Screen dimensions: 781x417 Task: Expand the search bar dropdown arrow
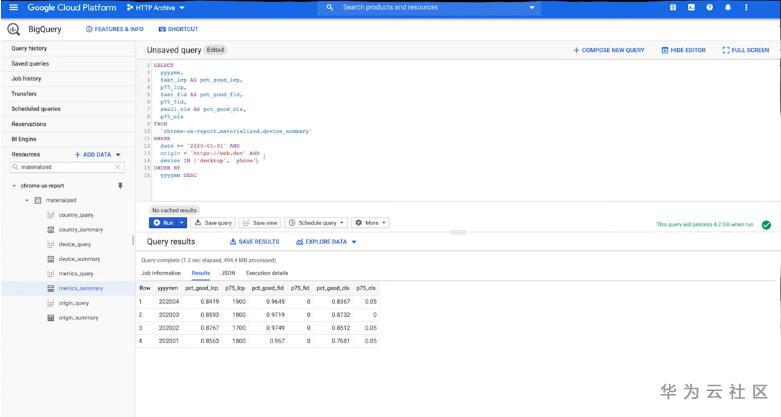(532, 7)
